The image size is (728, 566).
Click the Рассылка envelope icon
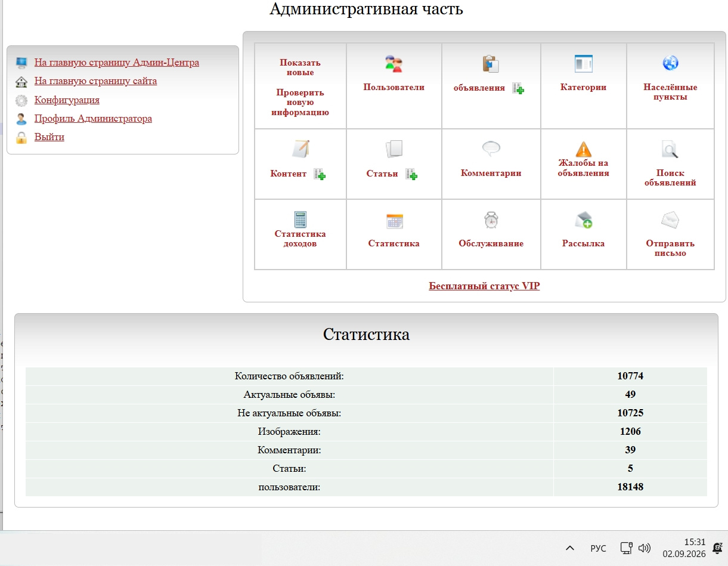click(583, 220)
